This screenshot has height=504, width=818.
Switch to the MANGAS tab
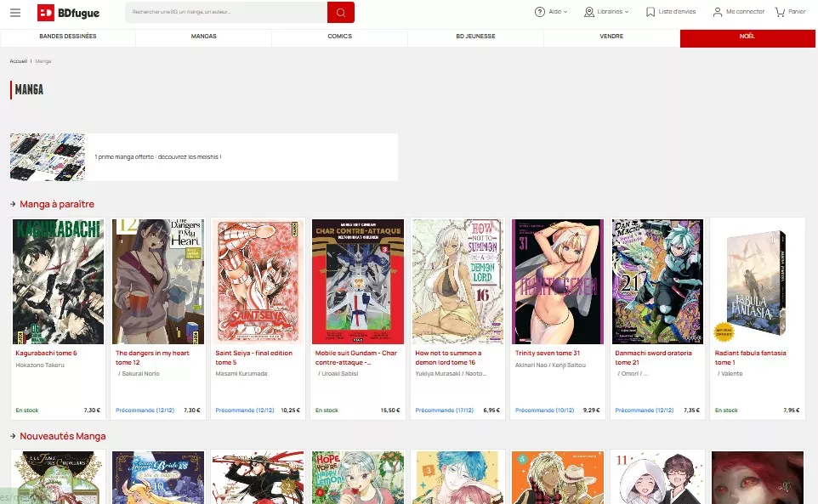point(204,36)
